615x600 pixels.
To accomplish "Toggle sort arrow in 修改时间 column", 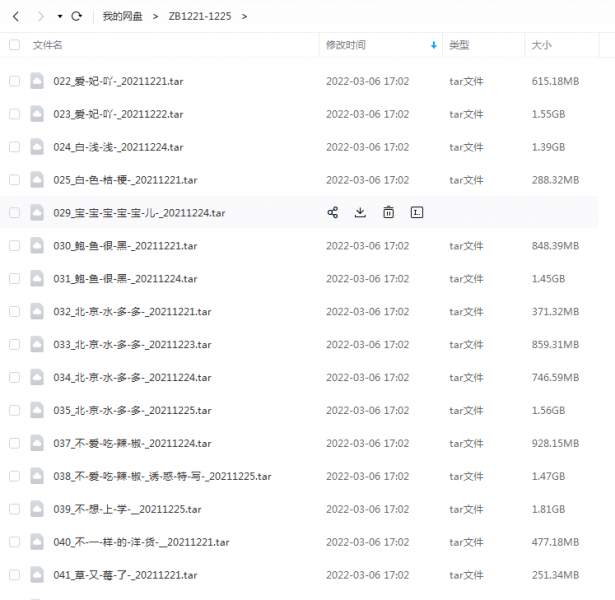I will point(433,45).
